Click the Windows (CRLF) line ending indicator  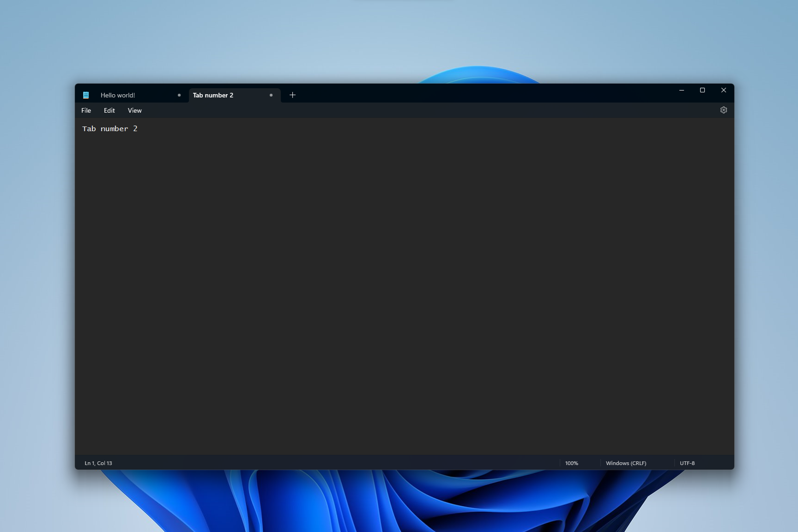[x=626, y=463]
